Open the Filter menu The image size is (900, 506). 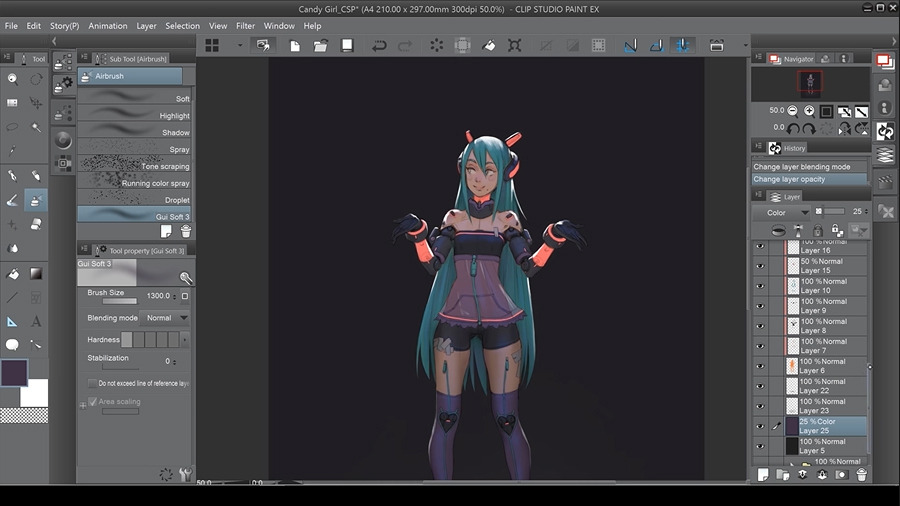245,26
